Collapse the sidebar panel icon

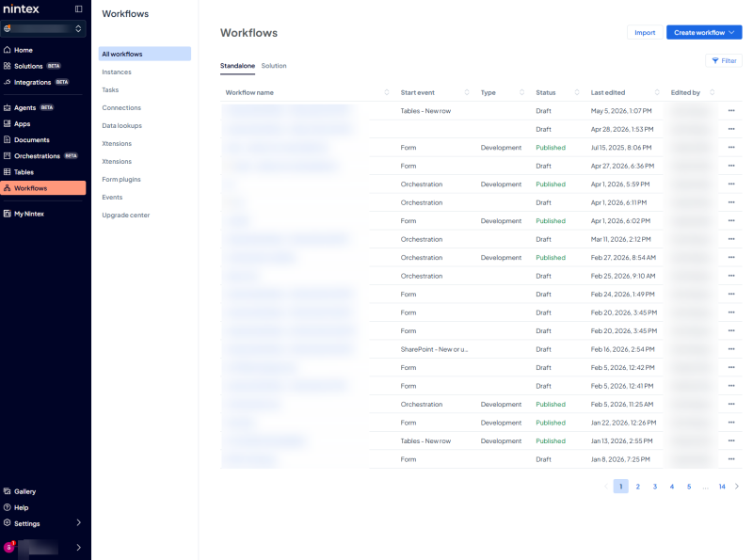click(x=79, y=8)
